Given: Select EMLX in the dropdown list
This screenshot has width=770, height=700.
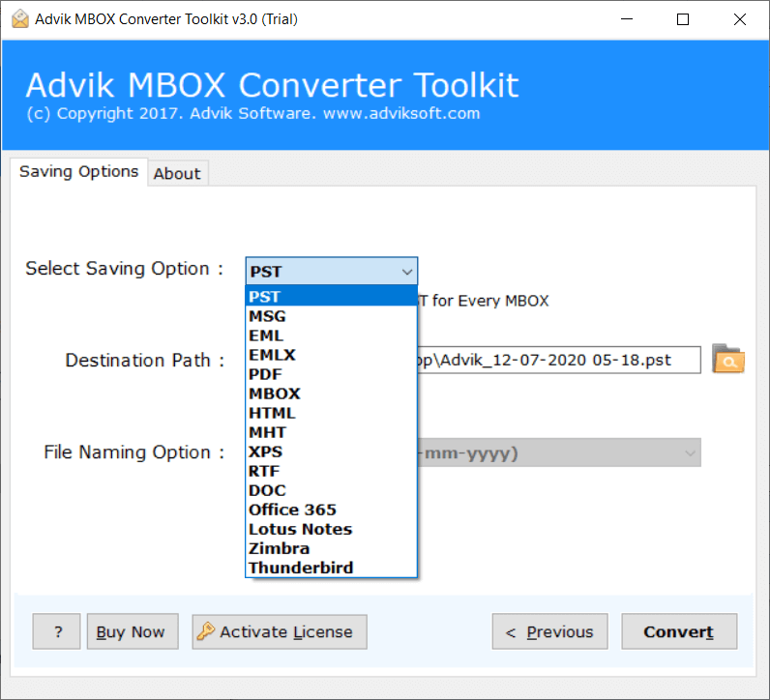Looking at the screenshot, I should click(x=332, y=355).
